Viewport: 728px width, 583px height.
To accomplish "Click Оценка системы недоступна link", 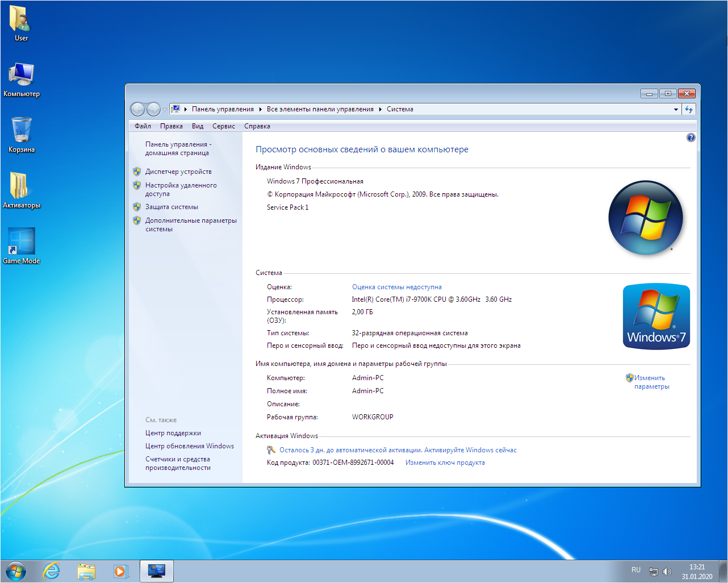I will pyautogui.click(x=396, y=287).
